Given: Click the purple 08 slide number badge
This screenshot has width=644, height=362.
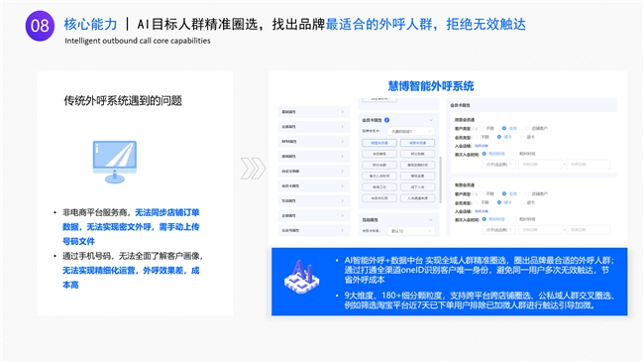Looking at the screenshot, I should tap(40, 26).
